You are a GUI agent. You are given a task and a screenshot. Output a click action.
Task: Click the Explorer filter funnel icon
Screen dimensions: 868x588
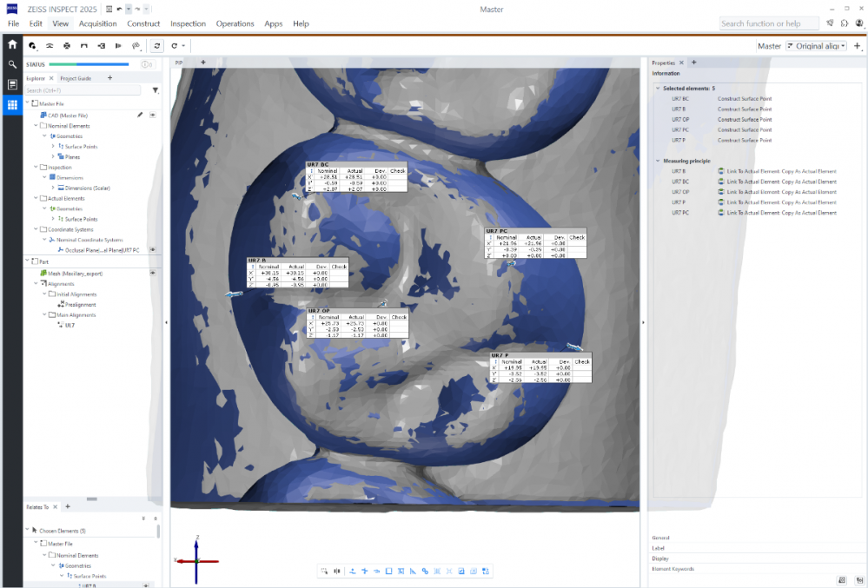tap(156, 90)
